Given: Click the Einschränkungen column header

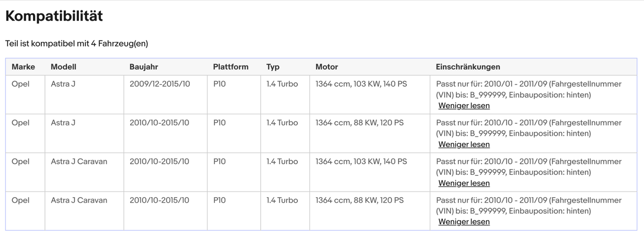Looking at the screenshot, I should [468, 67].
